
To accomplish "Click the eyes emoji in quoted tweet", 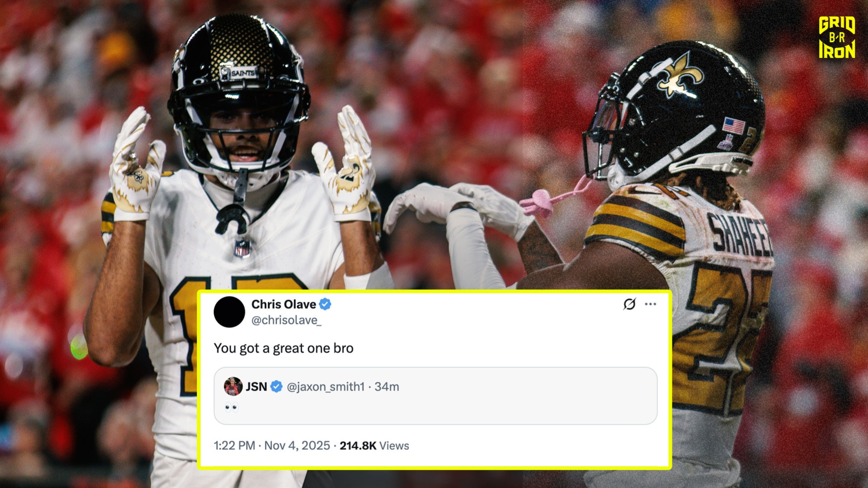I will [x=231, y=407].
